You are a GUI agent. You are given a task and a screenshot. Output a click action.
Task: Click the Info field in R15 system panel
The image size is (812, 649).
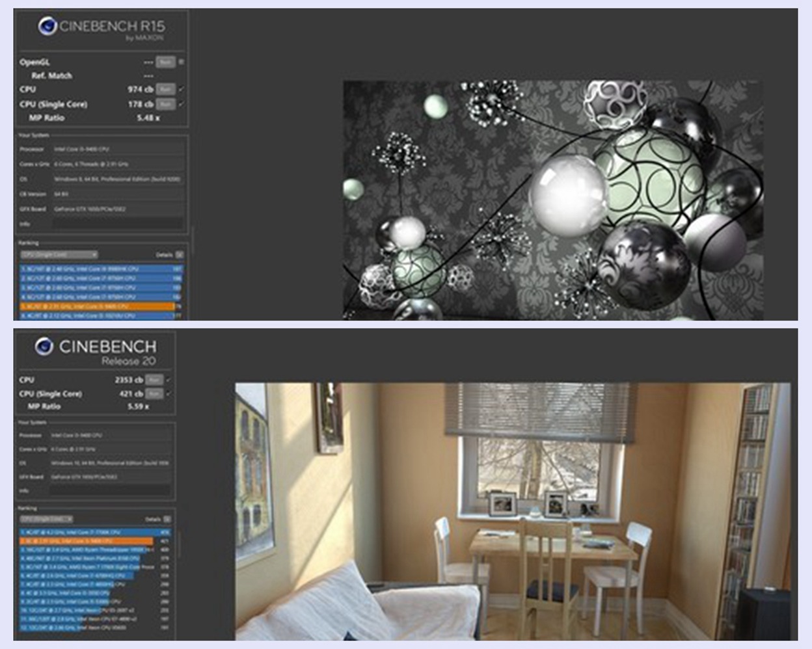[118, 224]
